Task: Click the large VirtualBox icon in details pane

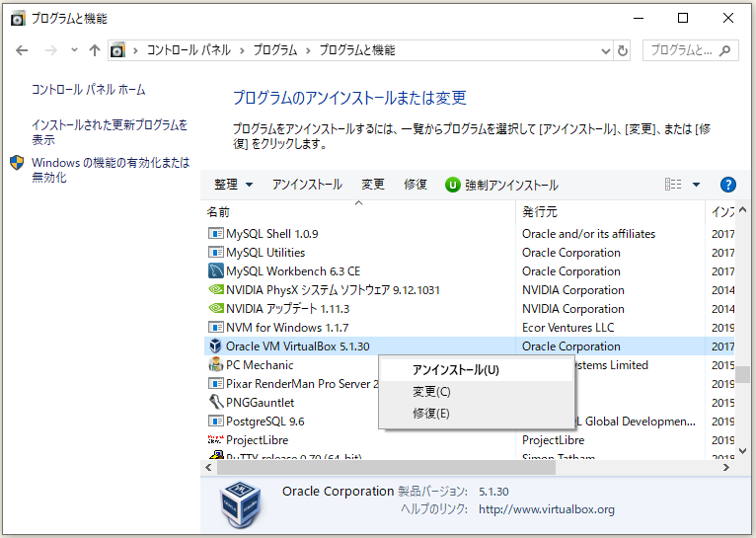Action: (x=240, y=503)
